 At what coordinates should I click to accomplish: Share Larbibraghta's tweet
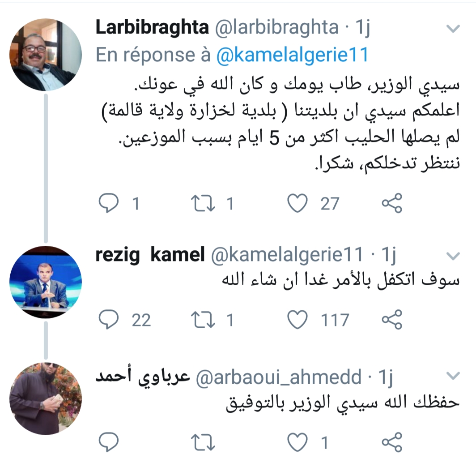pos(392,204)
